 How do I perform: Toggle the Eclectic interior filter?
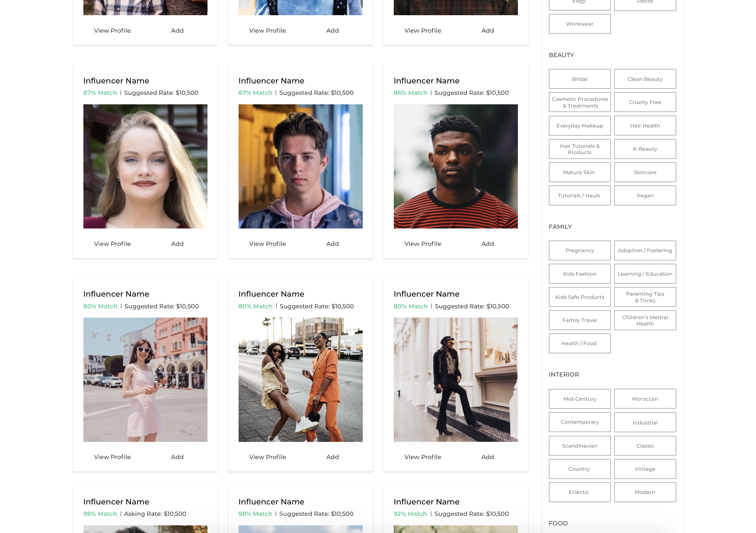(x=579, y=492)
